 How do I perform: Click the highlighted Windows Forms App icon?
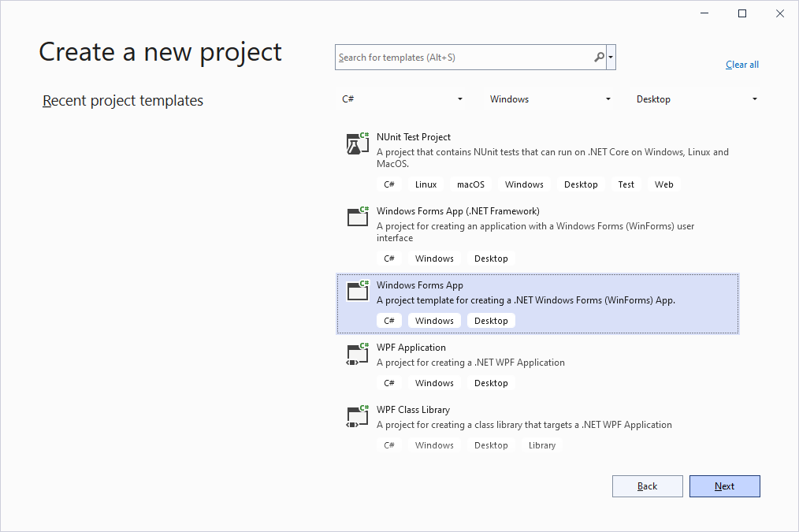click(359, 291)
